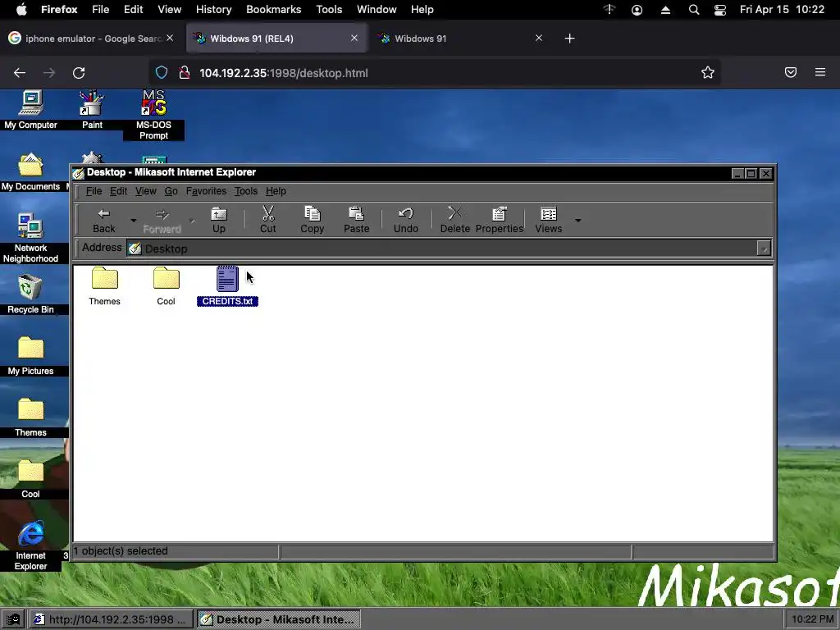
Task: Copy the selected file
Action: pyautogui.click(x=313, y=220)
